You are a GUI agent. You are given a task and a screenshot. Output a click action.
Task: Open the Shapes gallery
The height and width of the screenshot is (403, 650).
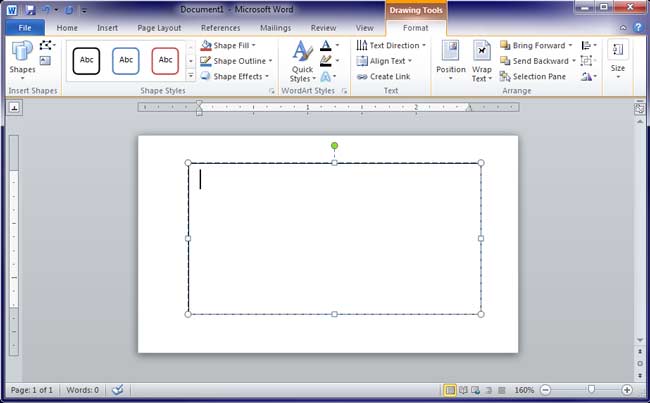pyautogui.click(x=22, y=61)
